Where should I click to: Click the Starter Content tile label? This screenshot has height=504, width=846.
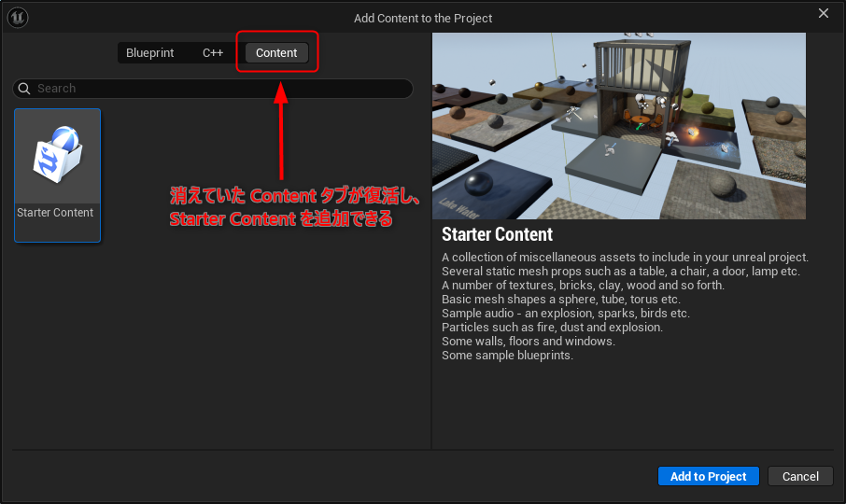(x=56, y=213)
